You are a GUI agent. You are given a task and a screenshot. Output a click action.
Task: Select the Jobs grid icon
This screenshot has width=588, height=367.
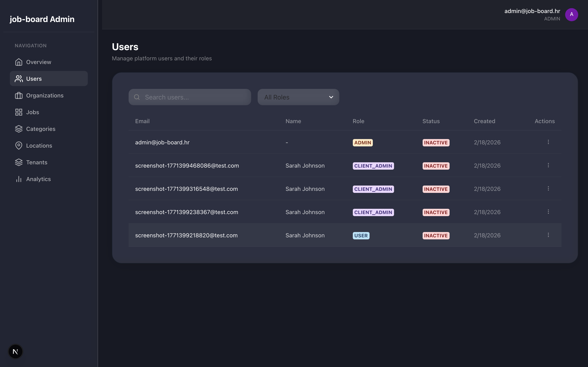click(19, 112)
